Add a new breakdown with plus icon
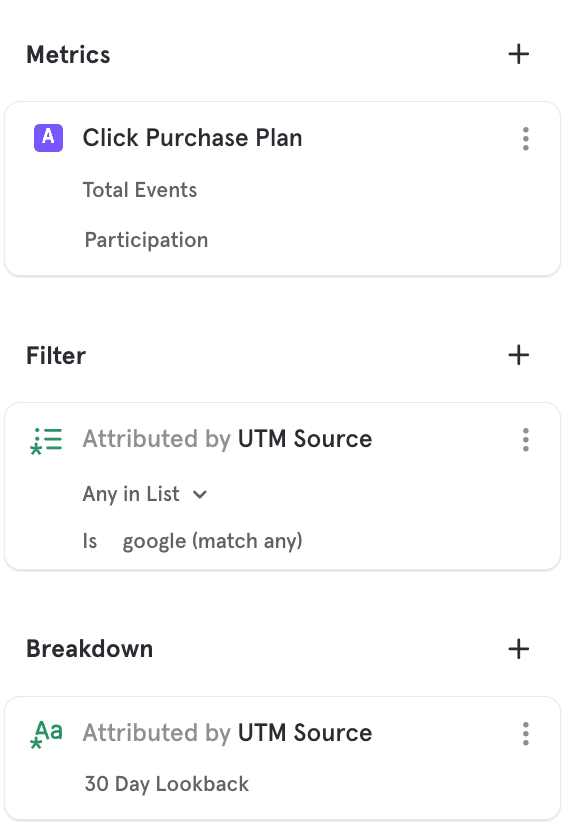Viewport: 580px width, 832px height. click(518, 649)
